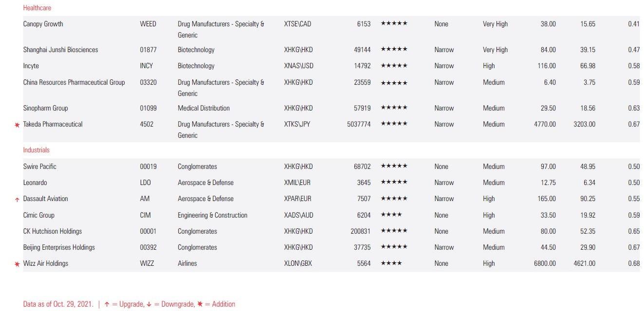The image size is (644, 311).
Task: Click the Beijing Enterprises Holdings name
Action: click(x=59, y=247)
